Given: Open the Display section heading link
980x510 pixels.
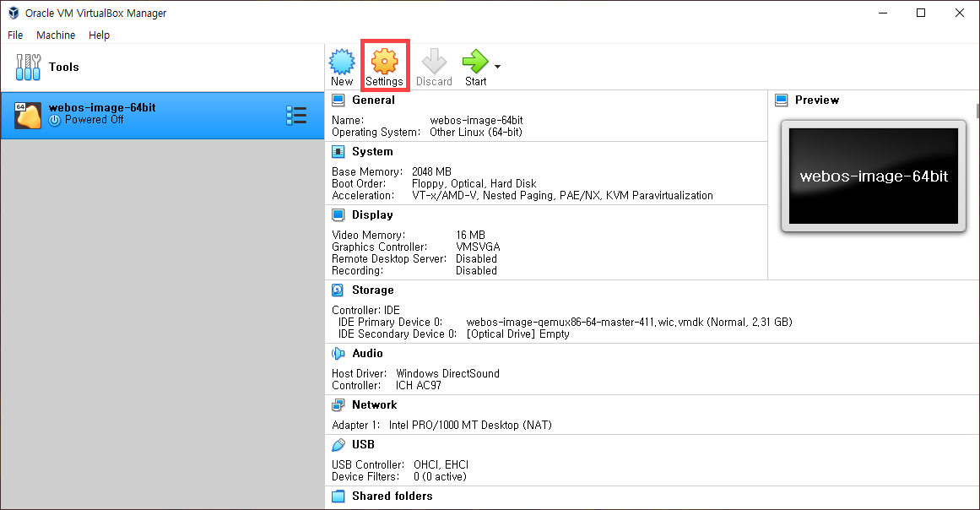Looking at the screenshot, I should 372,215.
